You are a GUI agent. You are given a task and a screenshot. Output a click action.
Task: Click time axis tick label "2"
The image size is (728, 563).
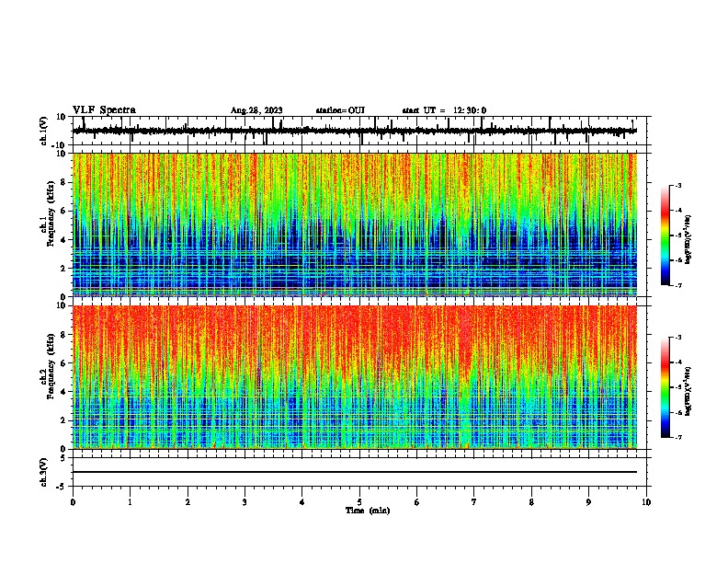188,502
